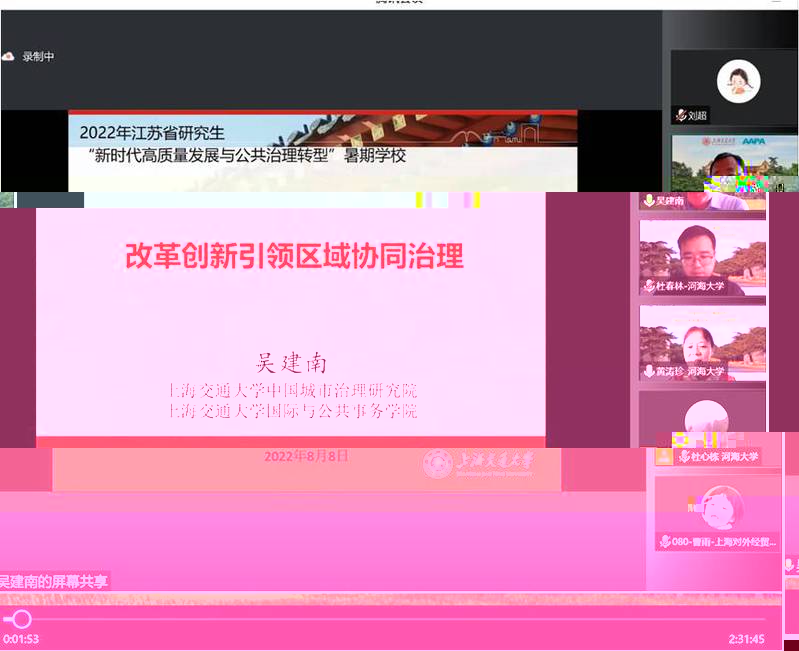
Task: Select 080-蓉雨 participant avatar thumbnail
Action: 718,507
